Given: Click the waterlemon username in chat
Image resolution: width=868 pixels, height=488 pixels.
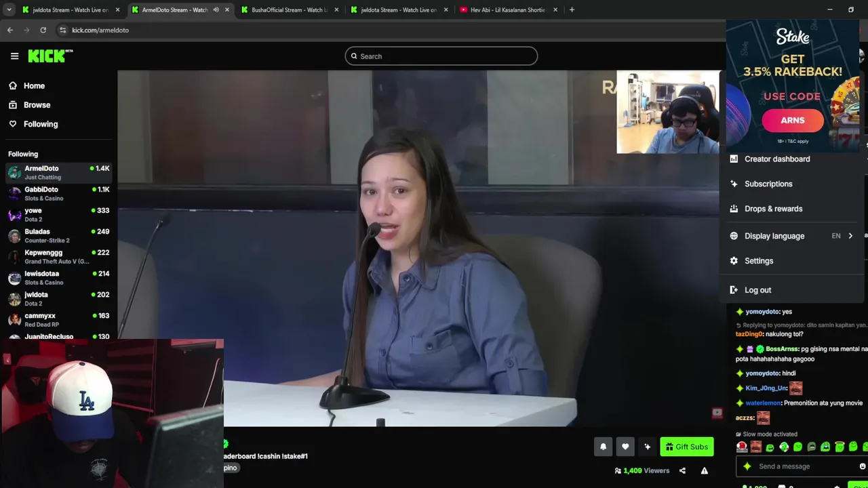Looking at the screenshot, I should pyautogui.click(x=763, y=403).
